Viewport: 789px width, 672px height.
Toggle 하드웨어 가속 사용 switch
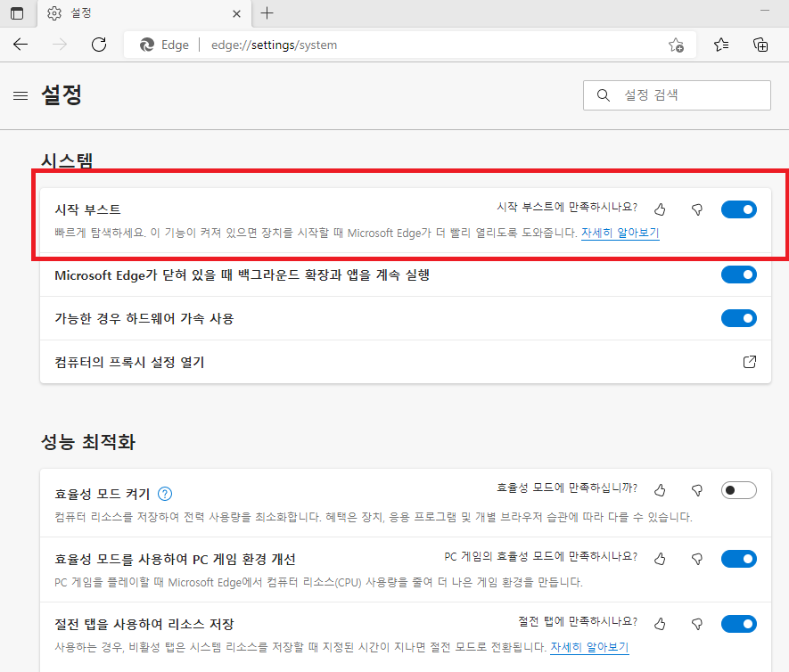click(x=739, y=318)
